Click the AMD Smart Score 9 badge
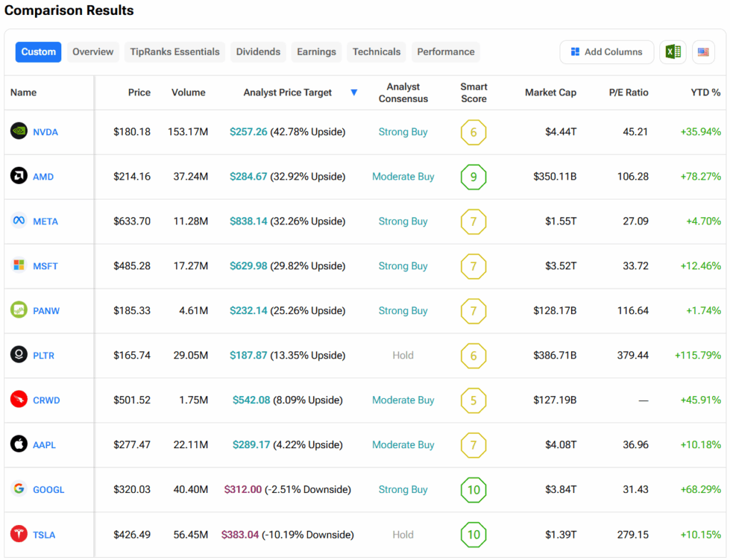Screen dimensions: 730x560 pos(473,177)
